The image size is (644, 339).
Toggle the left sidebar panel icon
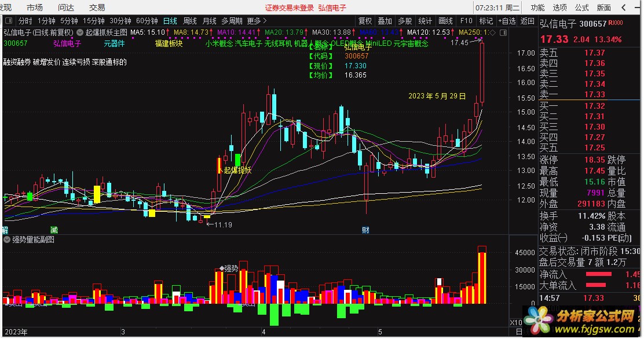tap(9, 20)
